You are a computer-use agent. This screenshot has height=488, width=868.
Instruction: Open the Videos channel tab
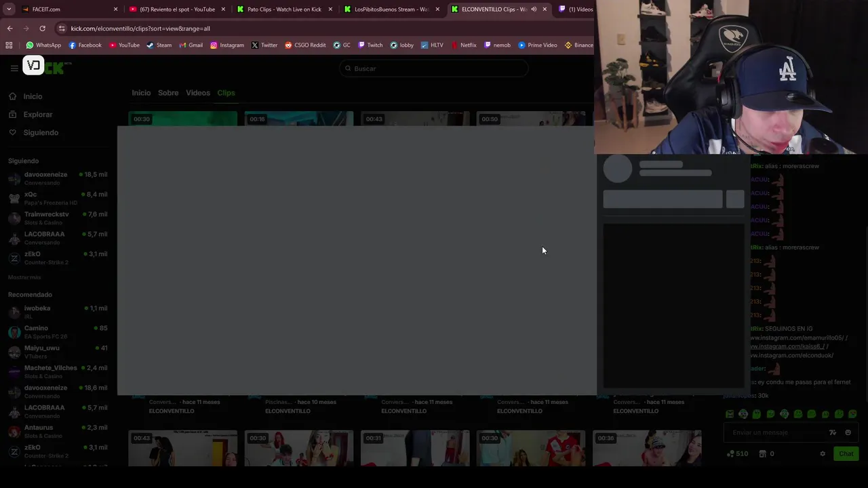pyautogui.click(x=198, y=93)
